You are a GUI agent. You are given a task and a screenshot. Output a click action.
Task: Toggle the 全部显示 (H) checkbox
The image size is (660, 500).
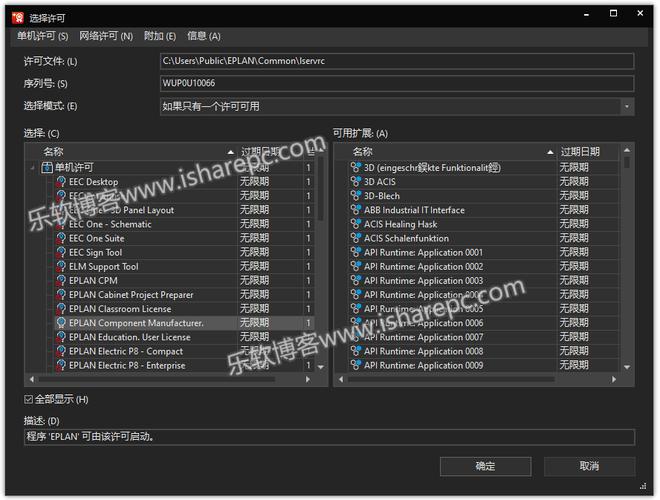tap(28, 399)
